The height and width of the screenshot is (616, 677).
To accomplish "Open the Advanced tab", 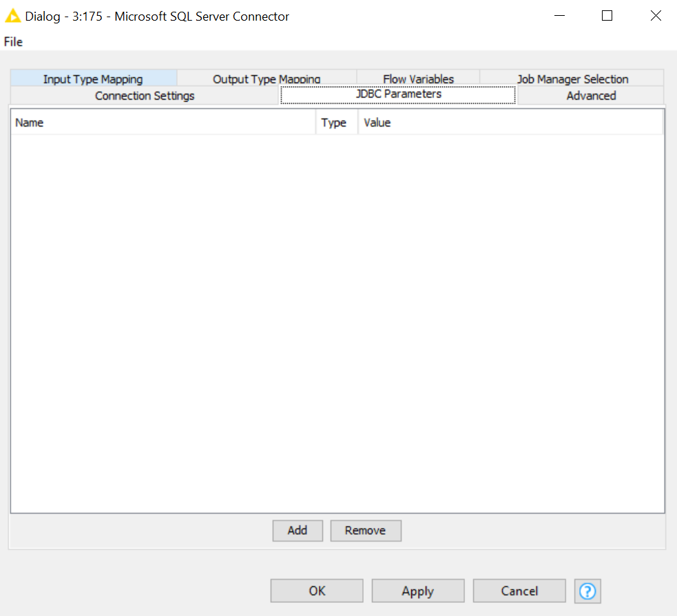I will (591, 96).
